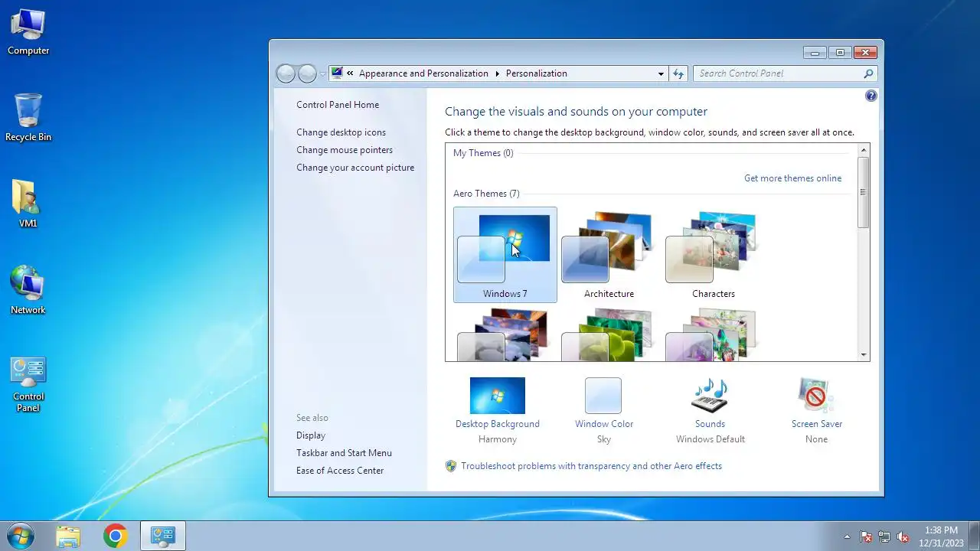Image resolution: width=980 pixels, height=551 pixels.
Task: Select the Control Panel desktop shortcut
Action: 28,385
